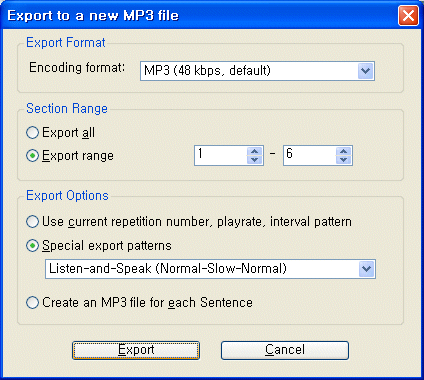
Task: Increase the range start value with up arrow
Action: [x=255, y=151]
